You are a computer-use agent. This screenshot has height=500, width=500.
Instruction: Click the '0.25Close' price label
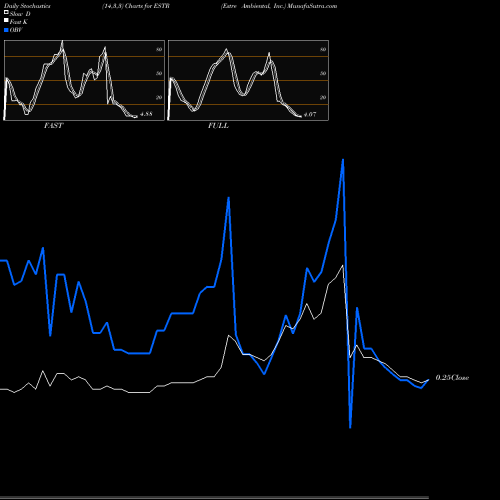[x=452, y=378]
